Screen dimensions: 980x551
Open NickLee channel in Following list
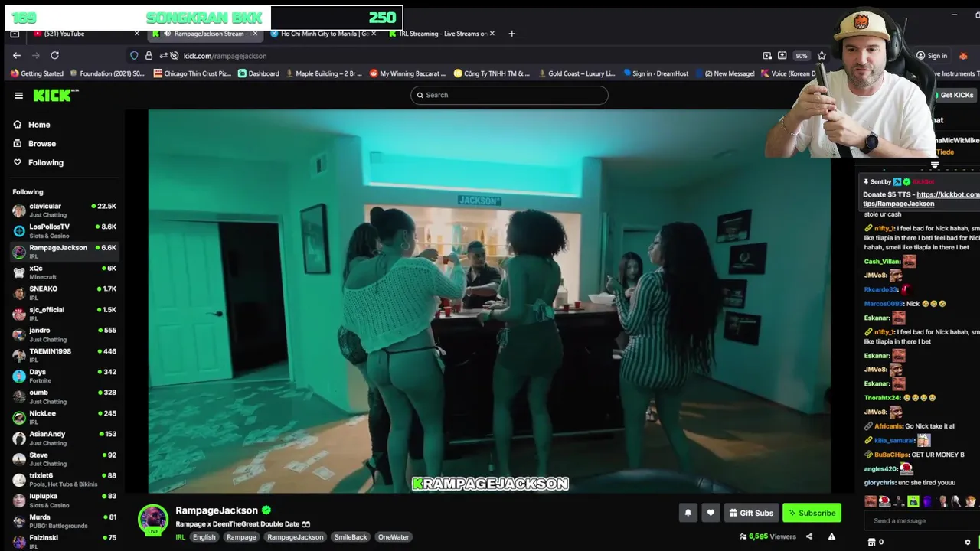click(x=64, y=416)
